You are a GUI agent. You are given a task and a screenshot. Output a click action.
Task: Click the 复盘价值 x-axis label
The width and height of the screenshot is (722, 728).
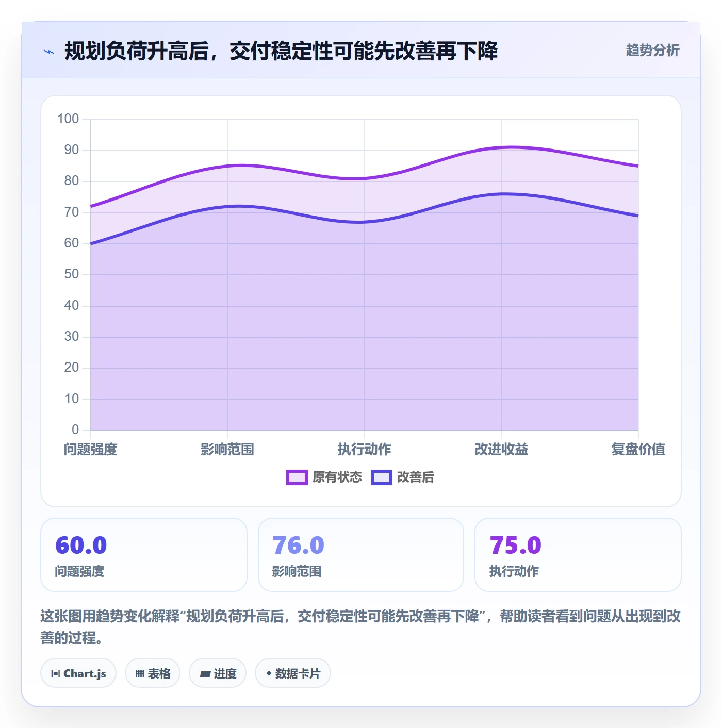(638, 450)
